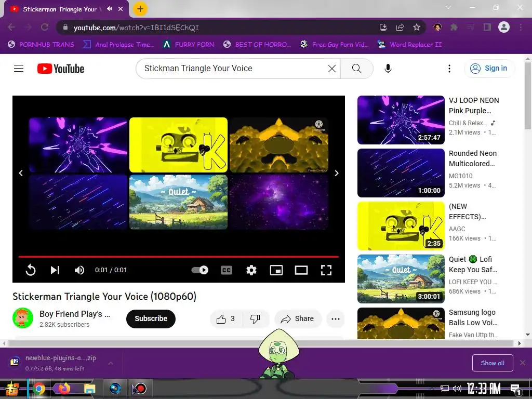The width and height of the screenshot is (532, 399).
Task: Bookmark this page with star
Action: coord(417,27)
